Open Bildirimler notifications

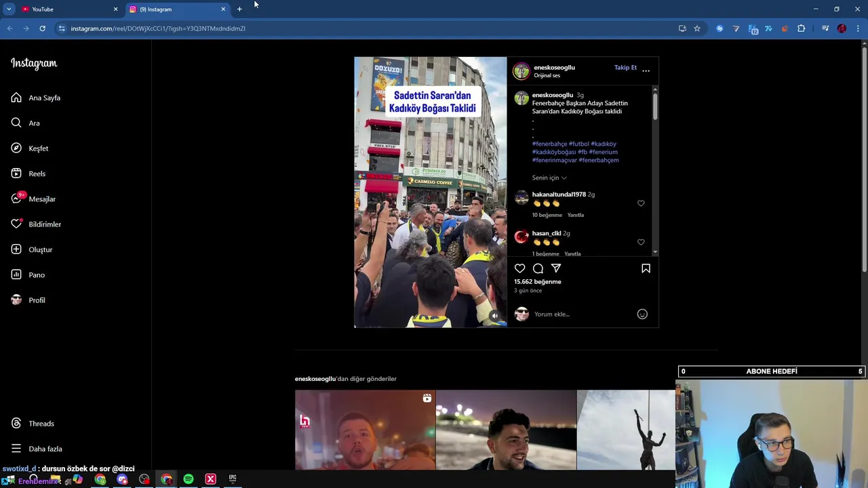tap(36, 224)
